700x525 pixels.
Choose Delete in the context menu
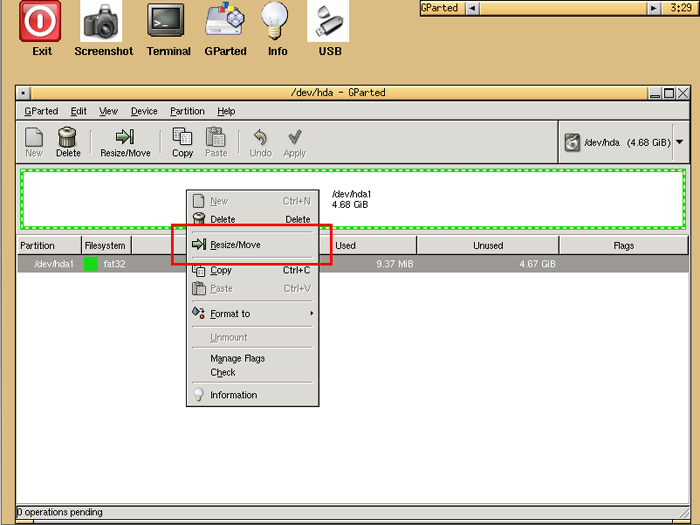[252, 219]
